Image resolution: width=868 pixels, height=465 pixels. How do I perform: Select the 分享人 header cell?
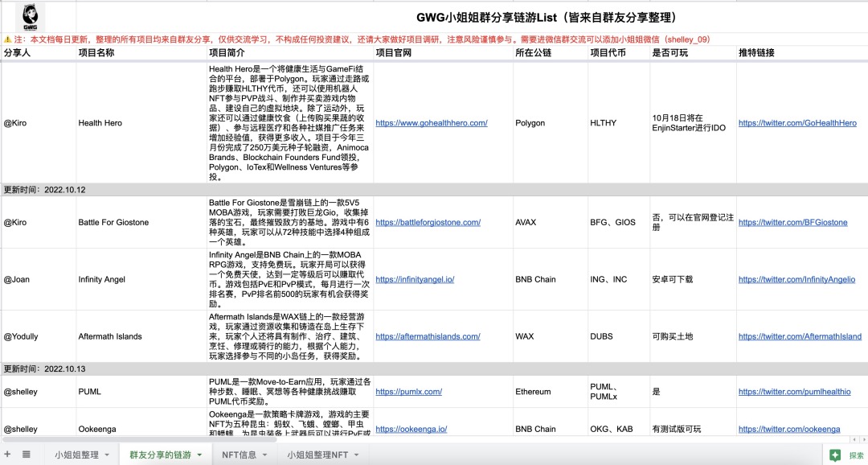click(39, 52)
